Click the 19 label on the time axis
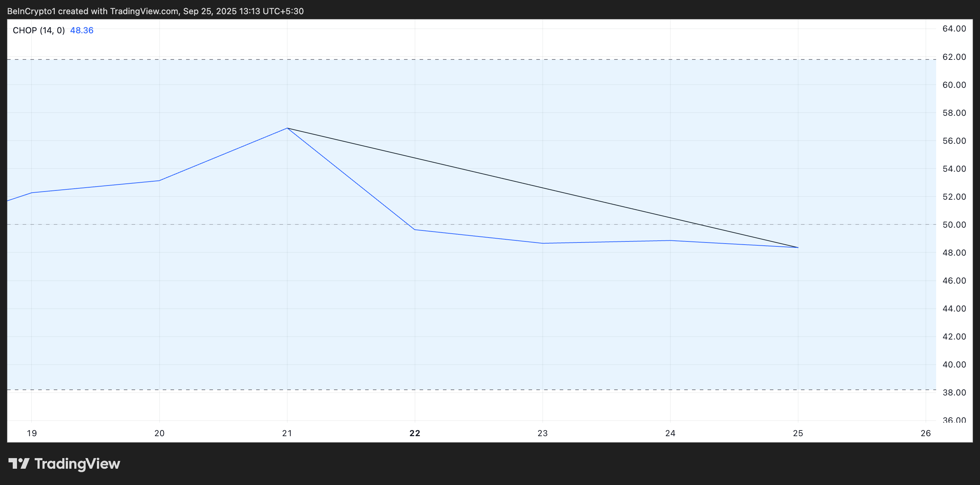Screen dimensions: 980x485 pyautogui.click(x=32, y=433)
